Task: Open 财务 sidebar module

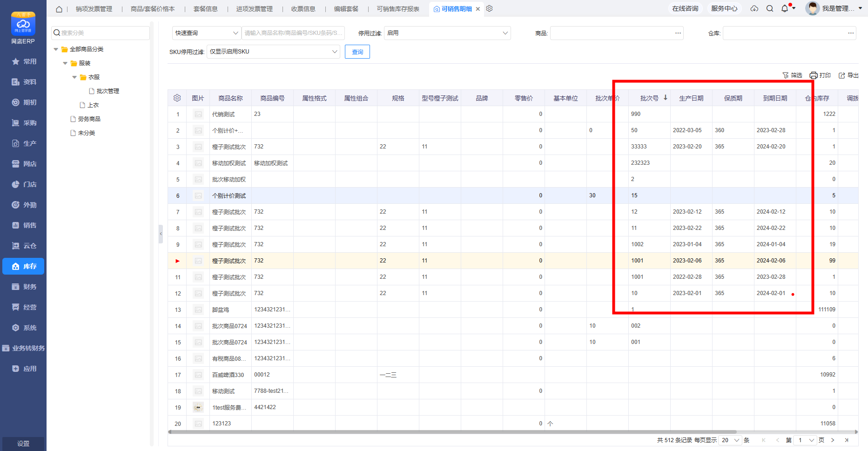Action: click(x=23, y=287)
